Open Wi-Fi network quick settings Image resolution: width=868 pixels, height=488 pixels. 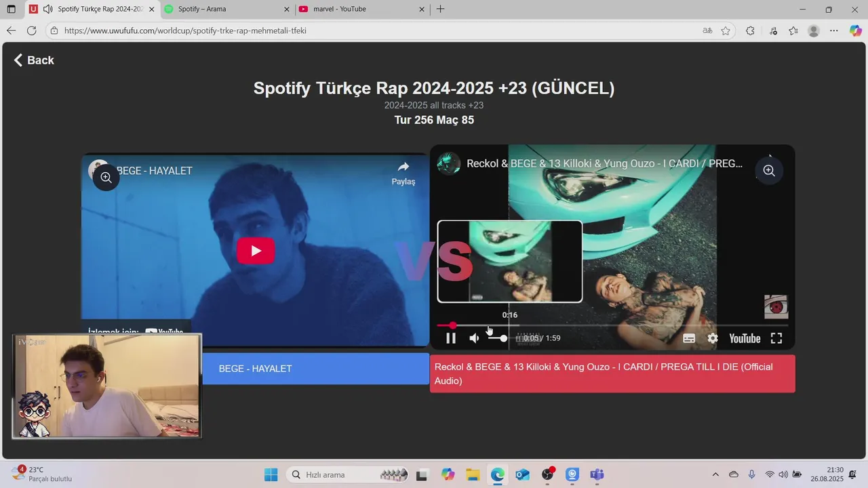tap(770, 474)
